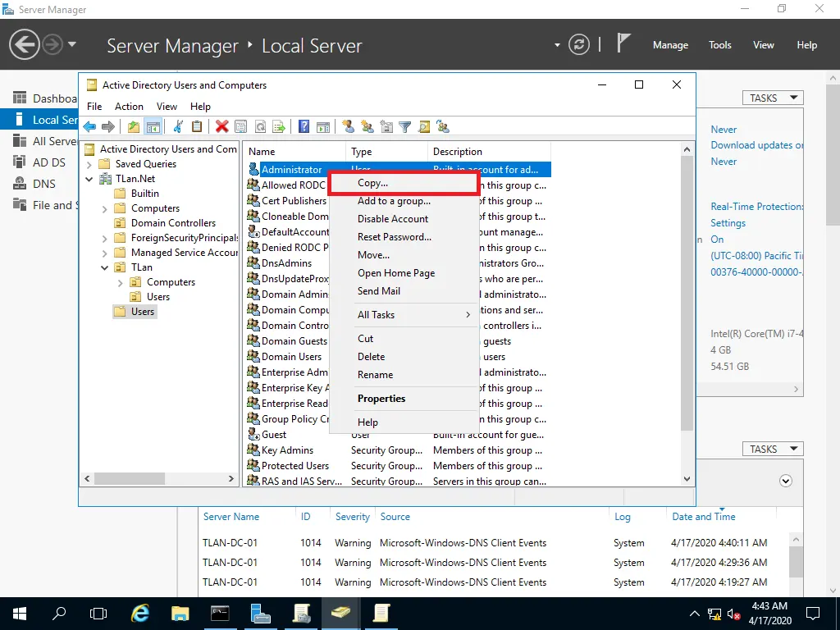Click Create new organizational unit icon
840x630 pixels.
(386, 127)
